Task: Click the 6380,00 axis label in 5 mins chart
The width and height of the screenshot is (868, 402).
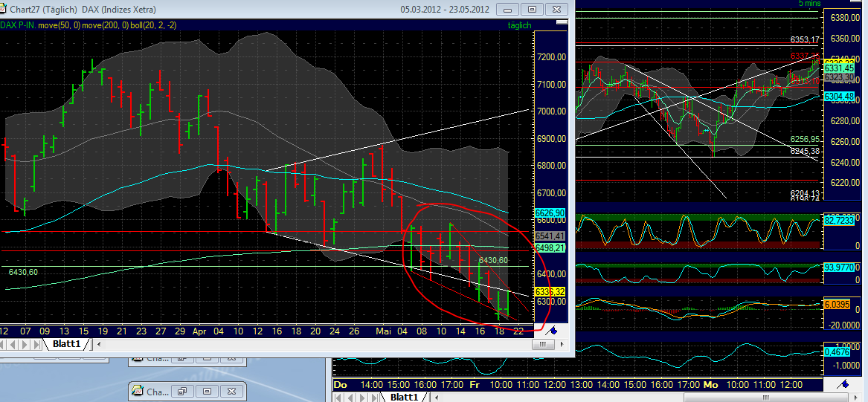Action: pos(846,18)
